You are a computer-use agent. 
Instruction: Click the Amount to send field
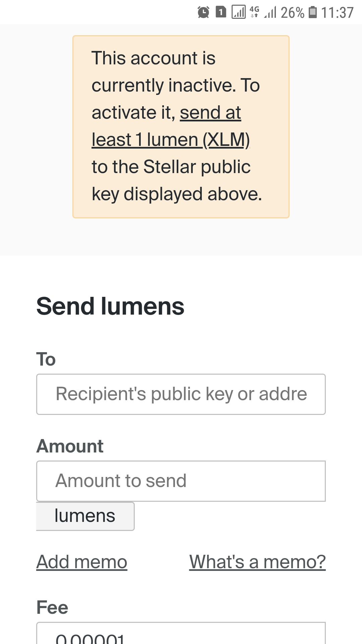(181, 481)
